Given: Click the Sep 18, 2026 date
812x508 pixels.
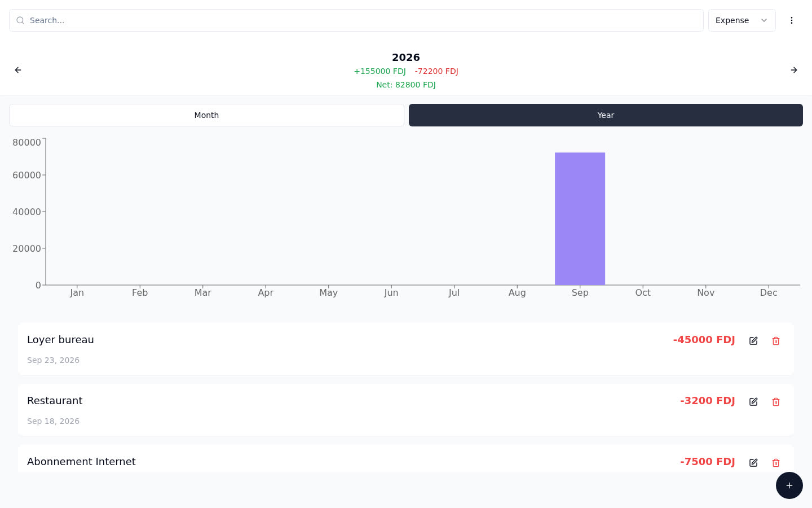Looking at the screenshot, I should (x=53, y=421).
